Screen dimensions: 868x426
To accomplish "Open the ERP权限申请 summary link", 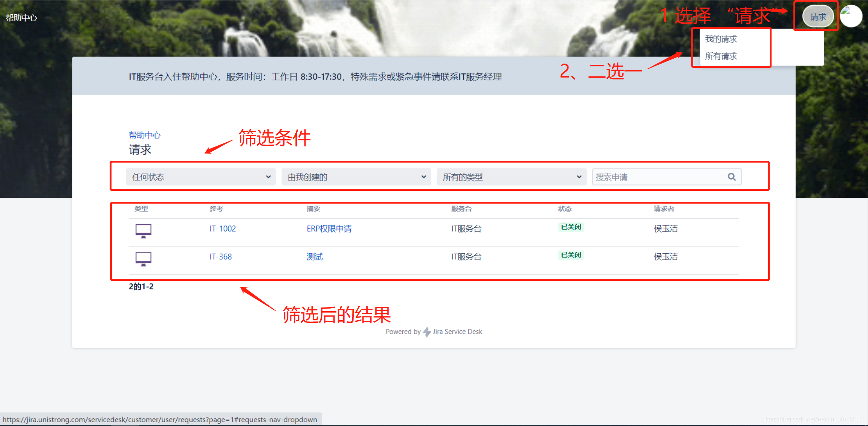I will pyautogui.click(x=329, y=229).
